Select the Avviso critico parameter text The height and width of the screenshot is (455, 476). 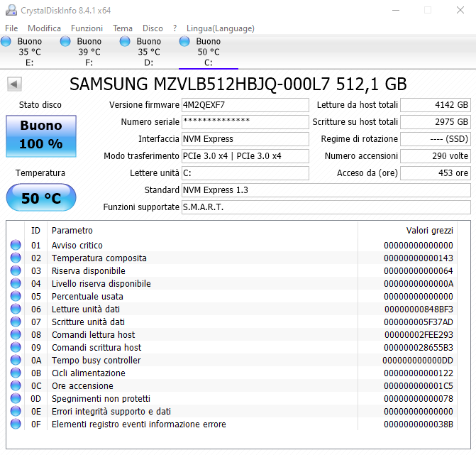pyautogui.click(x=77, y=246)
